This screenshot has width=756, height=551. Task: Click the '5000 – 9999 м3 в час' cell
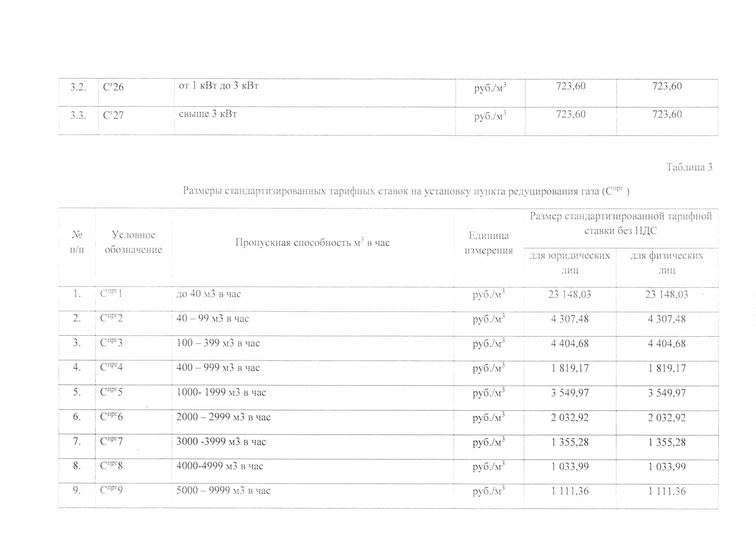coord(224,491)
